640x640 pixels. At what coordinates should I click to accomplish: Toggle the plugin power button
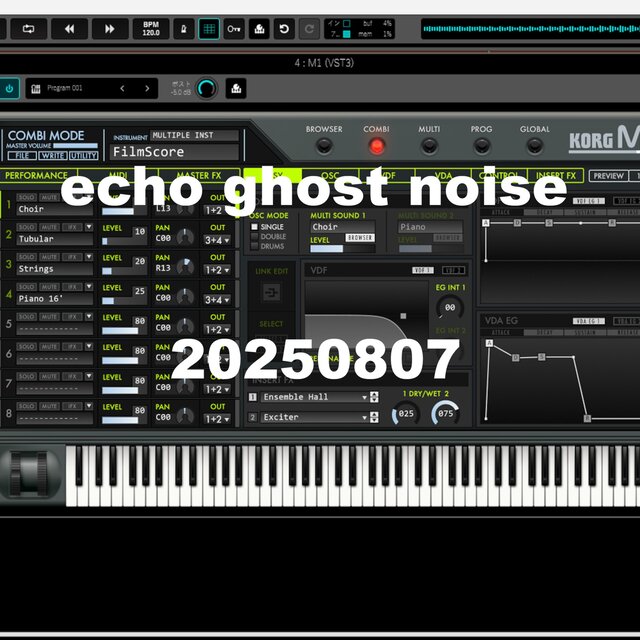pyautogui.click(x=9, y=88)
